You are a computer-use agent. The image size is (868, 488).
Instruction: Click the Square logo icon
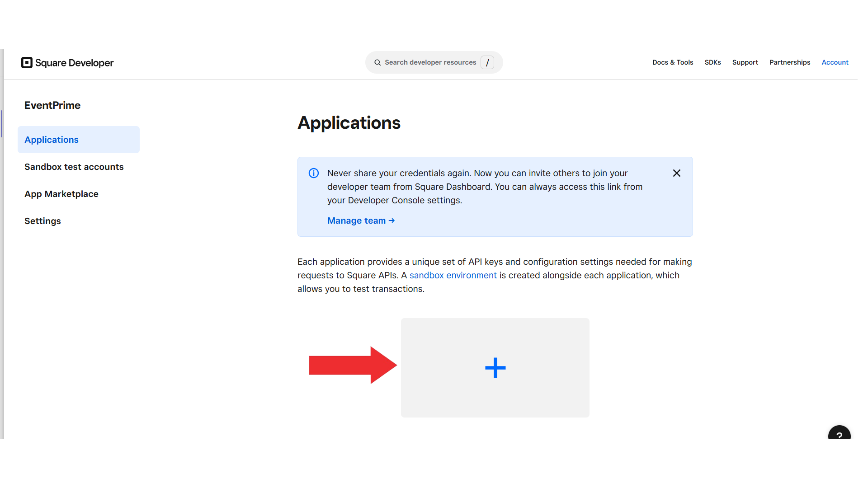click(x=27, y=63)
